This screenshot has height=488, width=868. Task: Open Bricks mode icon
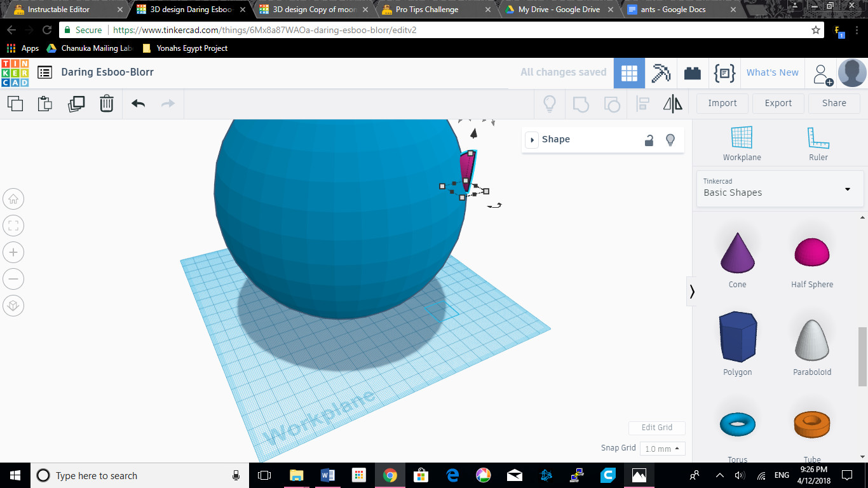693,73
